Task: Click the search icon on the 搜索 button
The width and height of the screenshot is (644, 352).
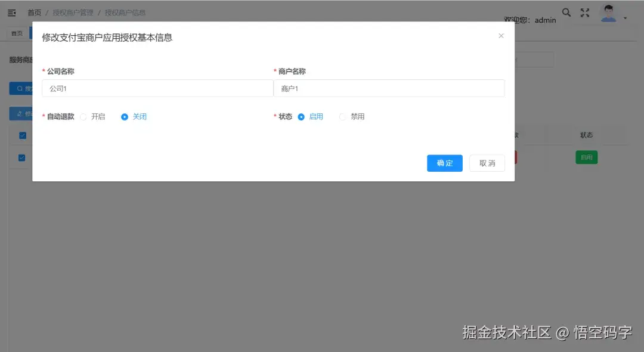Action: pyautogui.click(x=20, y=88)
